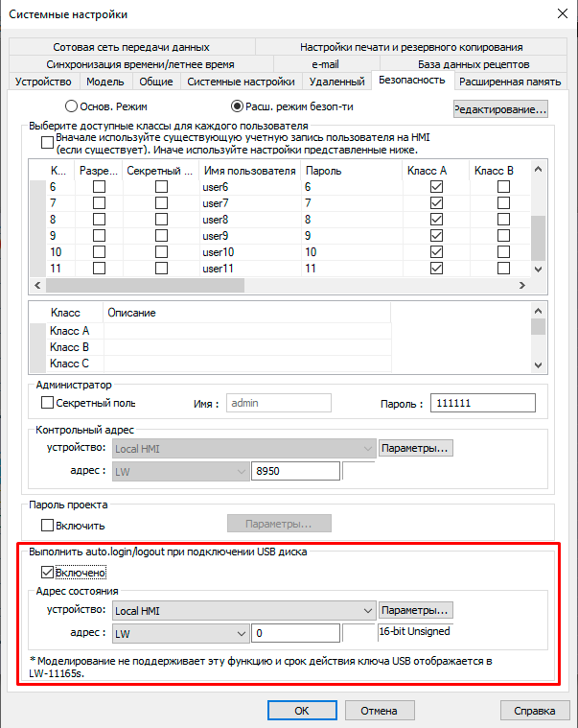Enable project password Включить checkbox
The height and width of the screenshot is (728, 578).
point(47,525)
